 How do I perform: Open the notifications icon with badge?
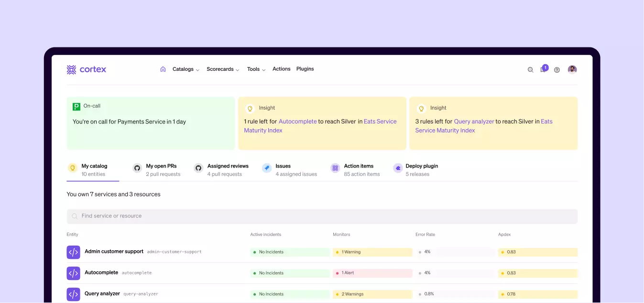[543, 69]
